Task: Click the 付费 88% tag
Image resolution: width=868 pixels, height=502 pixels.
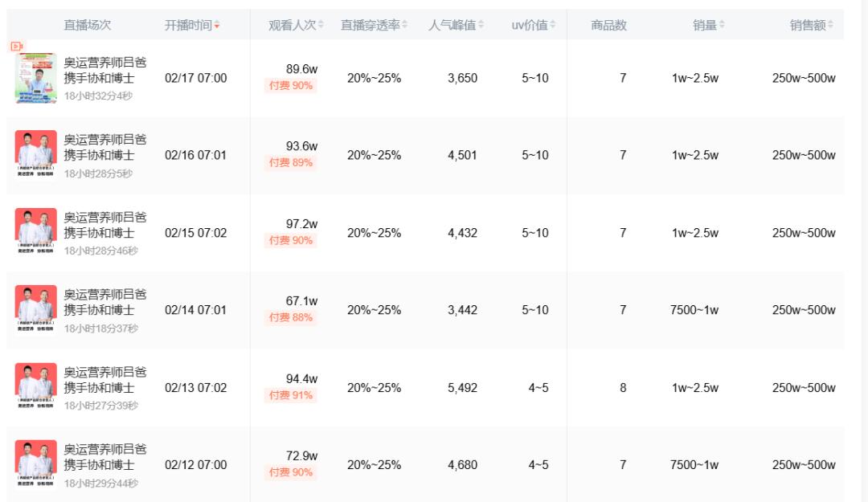Action: [x=291, y=317]
